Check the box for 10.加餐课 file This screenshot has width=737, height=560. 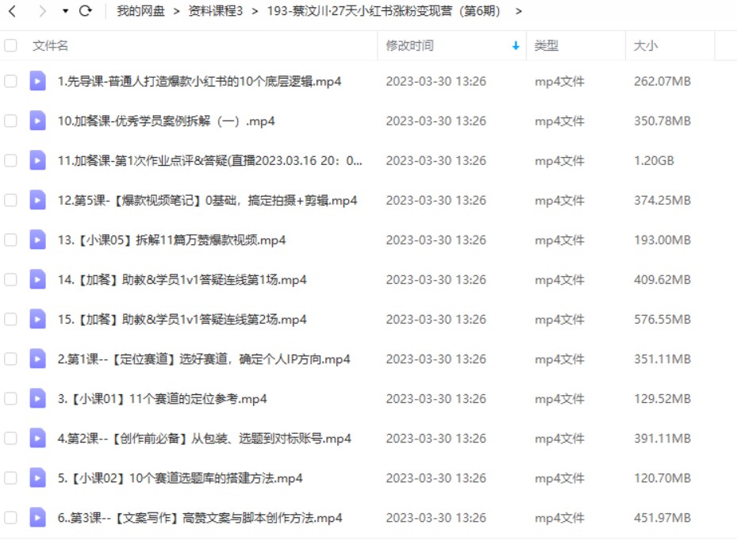click(10, 121)
